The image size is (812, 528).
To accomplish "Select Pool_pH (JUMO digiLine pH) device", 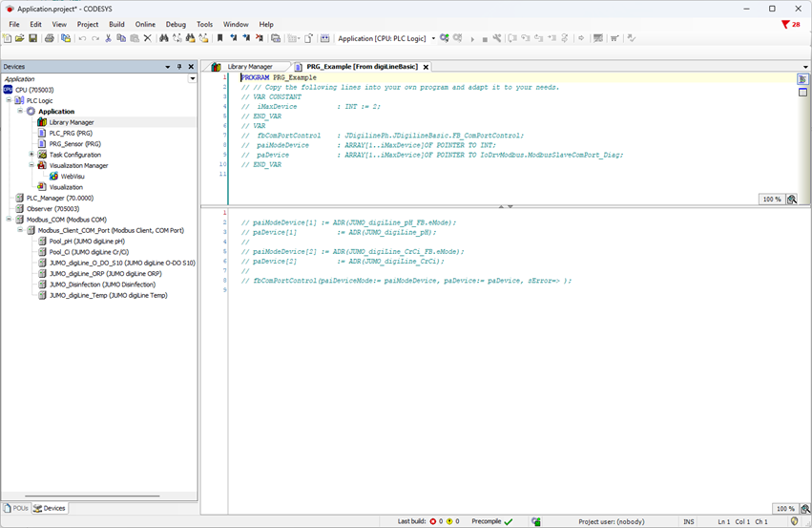I will [87, 241].
